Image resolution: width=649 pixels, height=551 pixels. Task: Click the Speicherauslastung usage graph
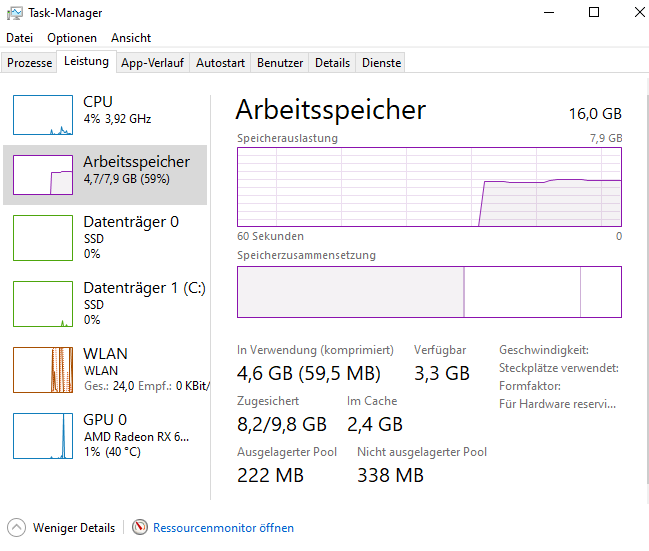tap(429, 187)
